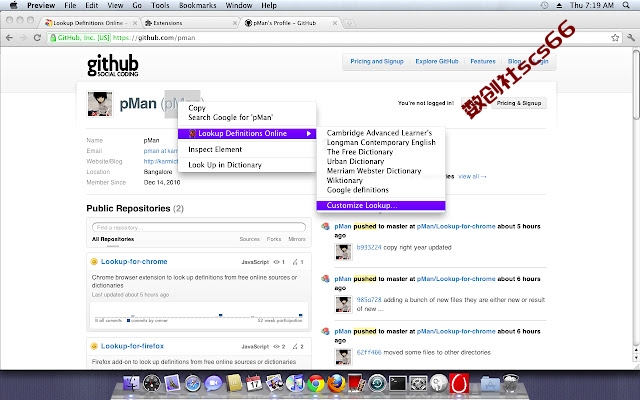Select Longman Contemporary English in submenu
Image resolution: width=640 pixels, height=400 pixels.
pyautogui.click(x=381, y=142)
